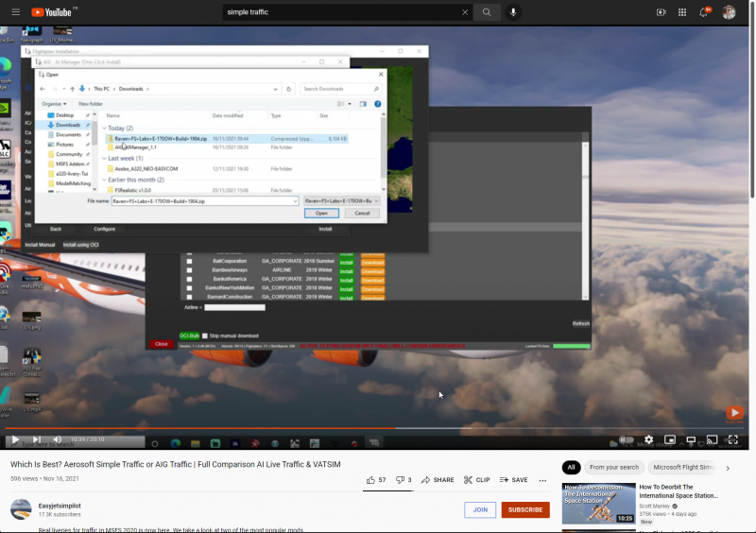Select the 'All' filter chip
The height and width of the screenshot is (533, 756).
572,468
